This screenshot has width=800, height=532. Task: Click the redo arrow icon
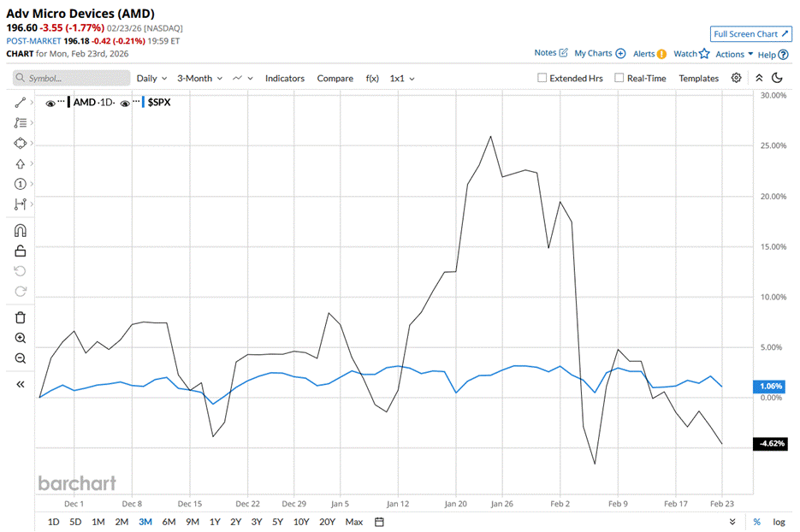[x=21, y=292]
